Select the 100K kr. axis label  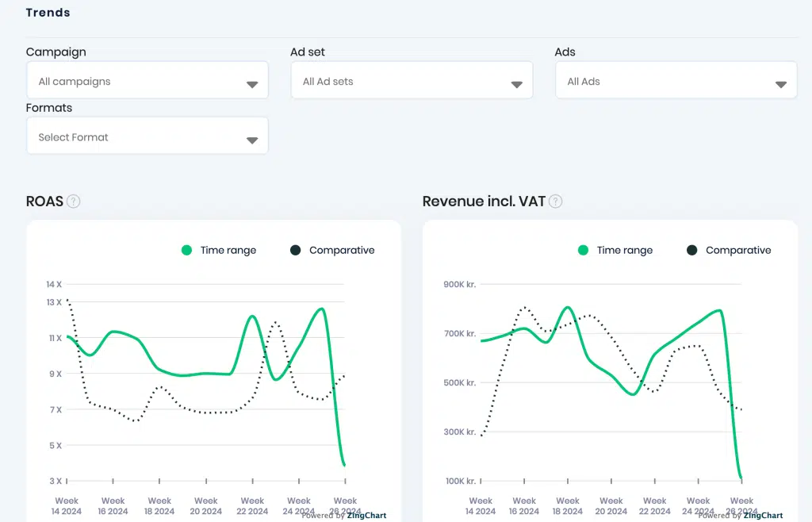(x=461, y=481)
